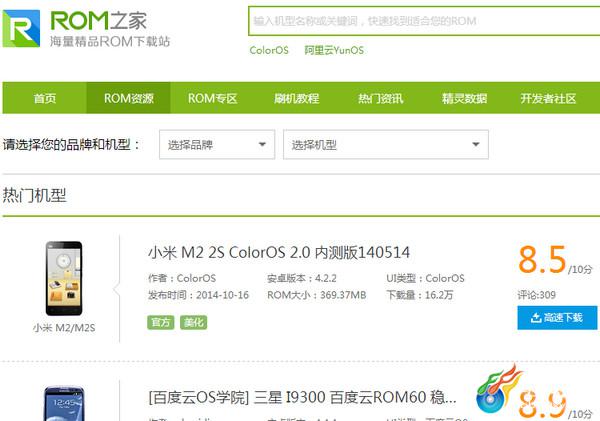The width and height of the screenshot is (600, 421).
Task: Click the ROM search input field
Action: click(424, 21)
